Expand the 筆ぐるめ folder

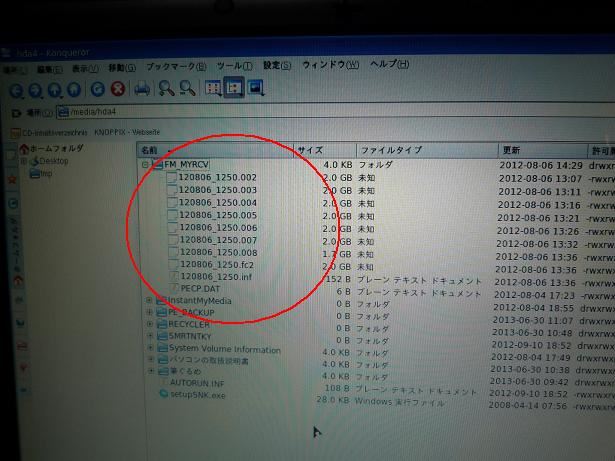[x=151, y=371]
